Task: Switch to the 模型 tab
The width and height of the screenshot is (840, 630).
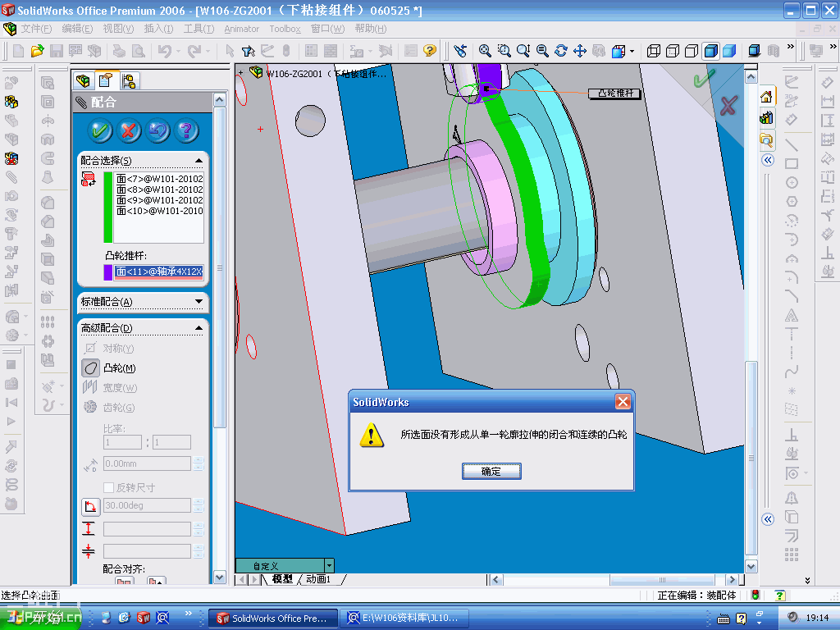Action: pos(282,579)
